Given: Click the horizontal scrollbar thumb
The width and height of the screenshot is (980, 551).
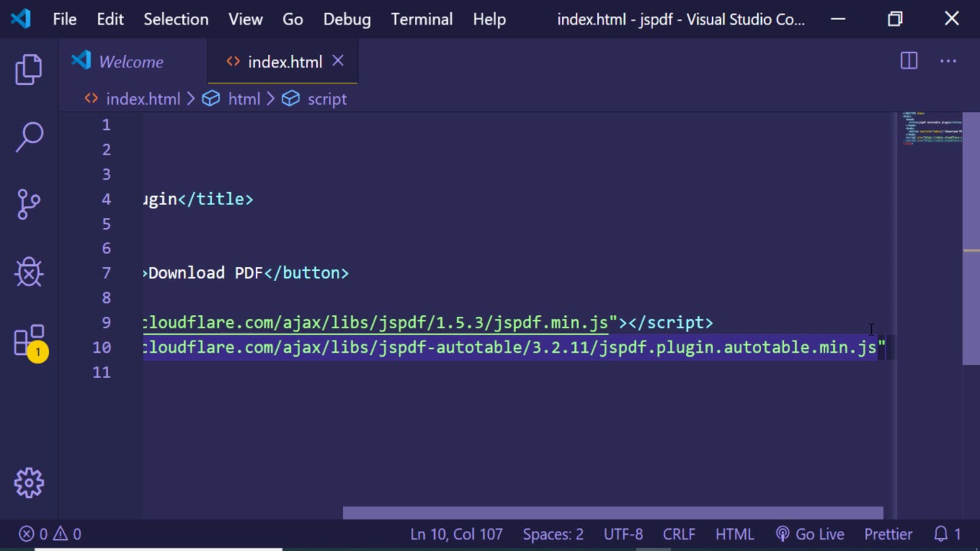Looking at the screenshot, I should coord(612,513).
